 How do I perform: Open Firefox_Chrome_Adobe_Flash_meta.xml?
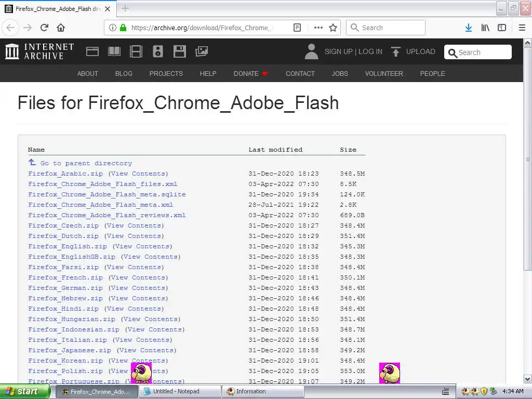pyautogui.click(x=100, y=205)
